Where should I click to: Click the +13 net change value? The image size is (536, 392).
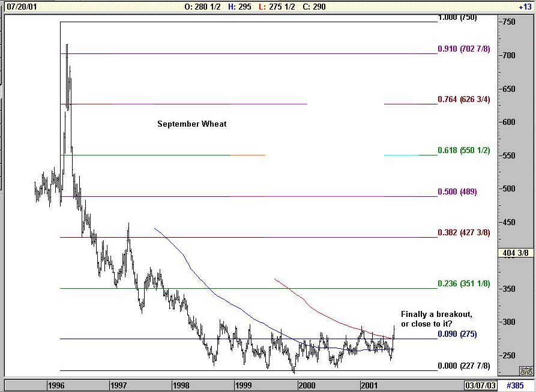(525, 7)
